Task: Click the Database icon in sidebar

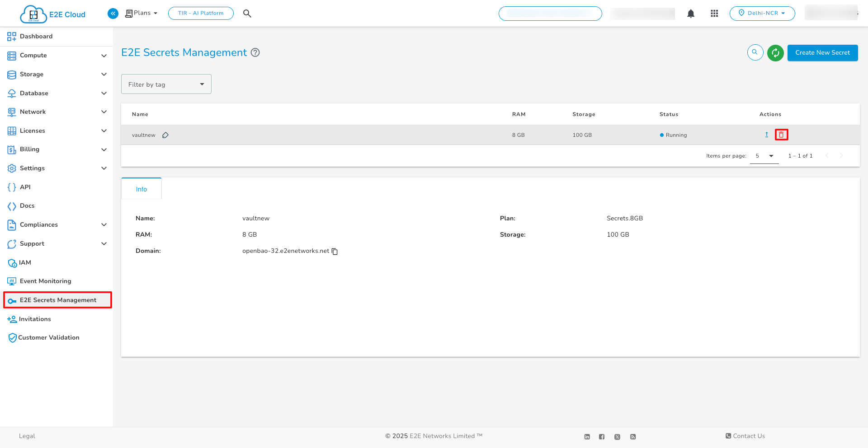Action: click(12, 93)
